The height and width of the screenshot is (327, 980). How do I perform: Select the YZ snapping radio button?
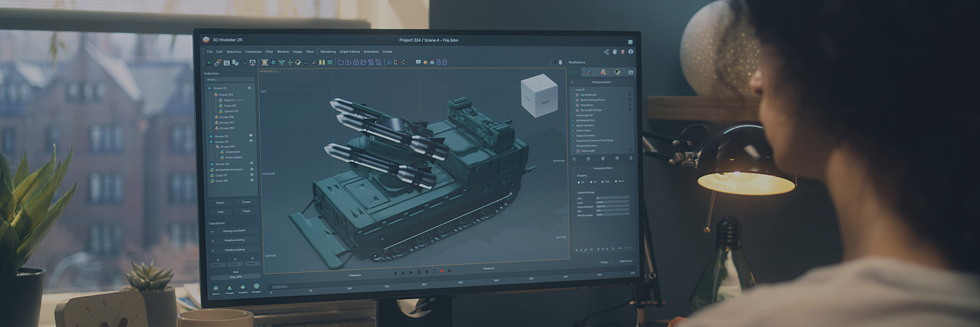(591, 182)
